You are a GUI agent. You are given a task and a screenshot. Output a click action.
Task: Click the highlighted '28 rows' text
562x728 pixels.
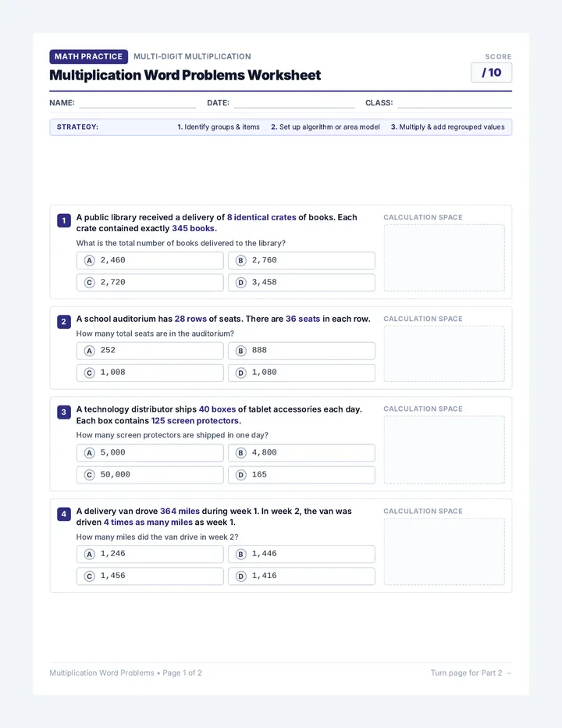click(190, 319)
